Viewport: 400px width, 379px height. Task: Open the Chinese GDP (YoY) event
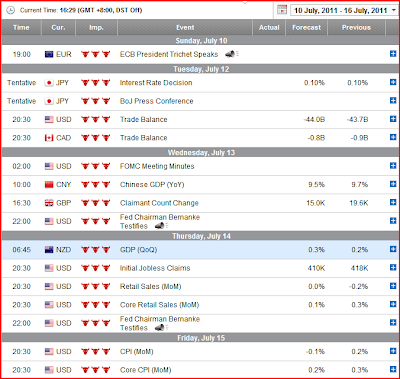pyautogui.click(x=152, y=185)
